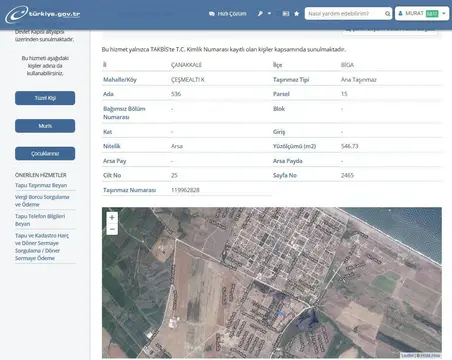The height and width of the screenshot is (360, 452).
Task: Open Hızlı Çözüm quick help
Action: 228,14
